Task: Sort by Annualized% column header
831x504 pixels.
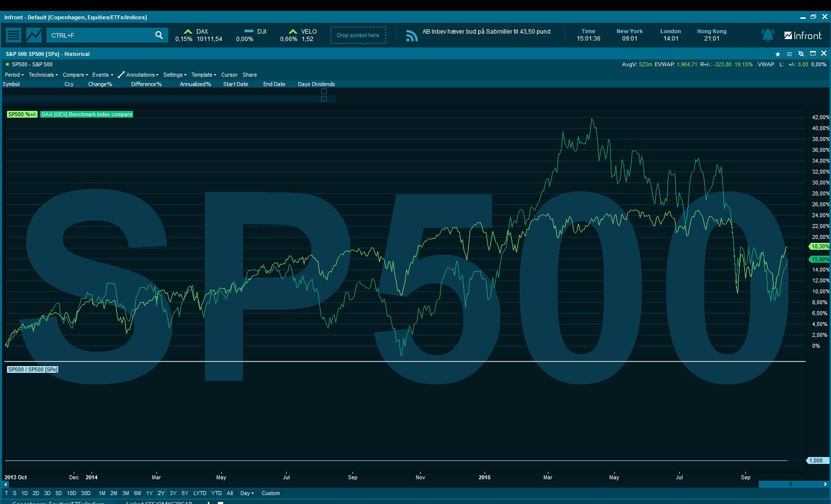Action: (x=196, y=84)
